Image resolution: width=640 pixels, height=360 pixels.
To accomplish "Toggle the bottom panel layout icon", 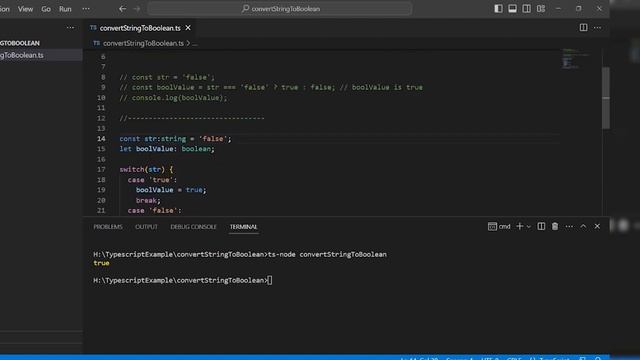I will point(512,9).
